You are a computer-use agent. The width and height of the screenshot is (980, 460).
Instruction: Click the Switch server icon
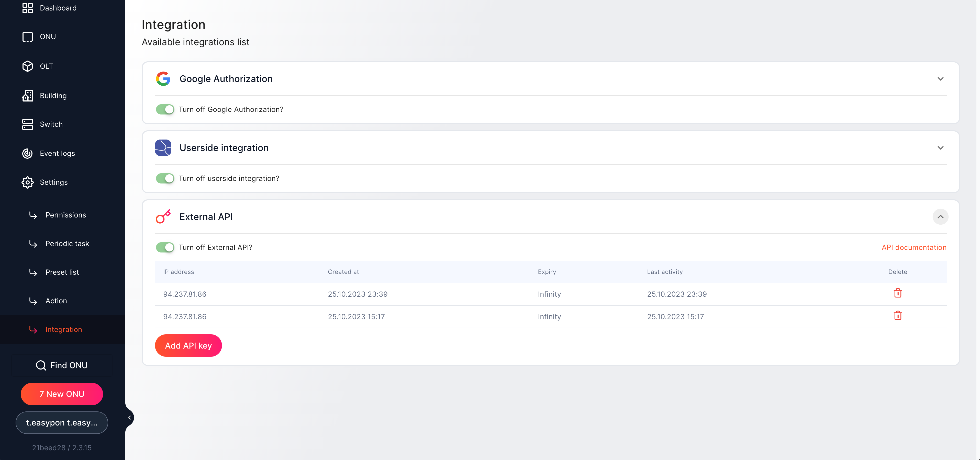pyautogui.click(x=27, y=124)
